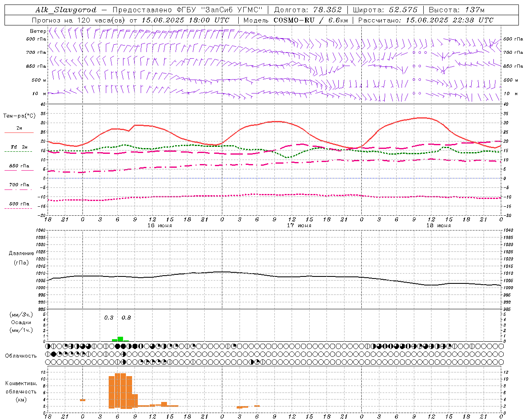Click the 'Конвективн.' convective cloud label
The height and width of the screenshot is (420, 525).
pyautogui.click(x=21, y=383)
